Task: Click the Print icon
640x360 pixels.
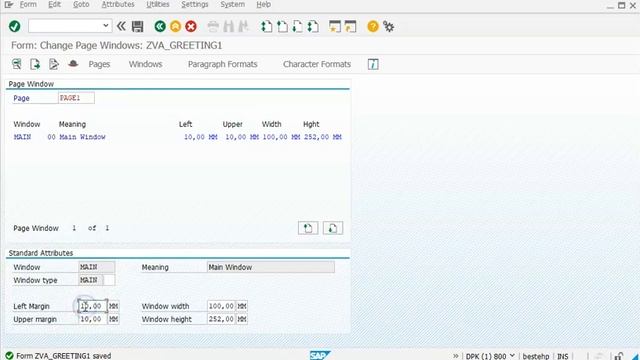Action: (213, 27)
